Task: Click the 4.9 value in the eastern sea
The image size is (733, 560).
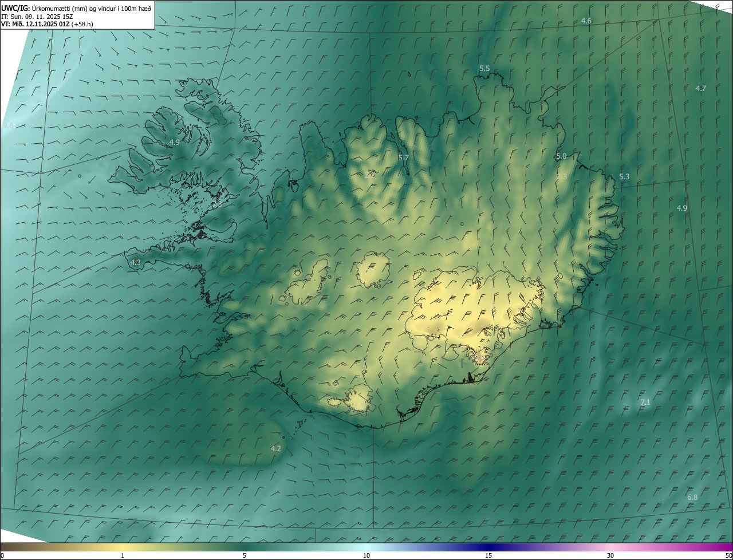Action: click(x=682, y=208)
